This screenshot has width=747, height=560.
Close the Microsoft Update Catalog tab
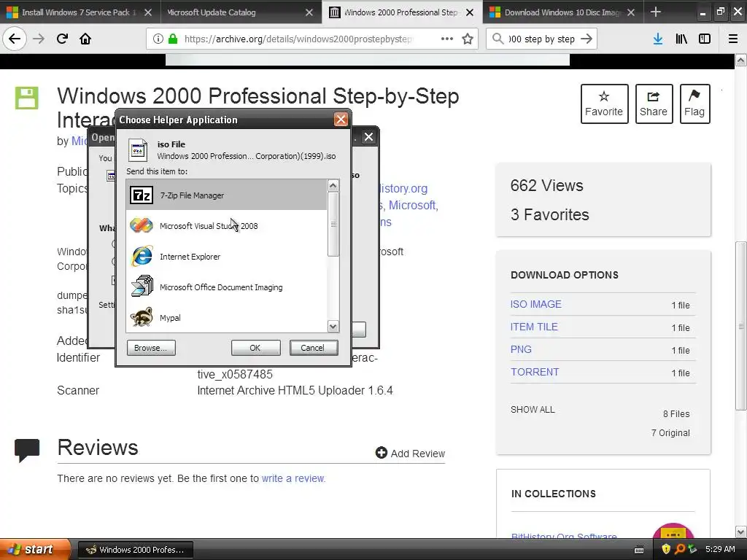pos(309,12)
